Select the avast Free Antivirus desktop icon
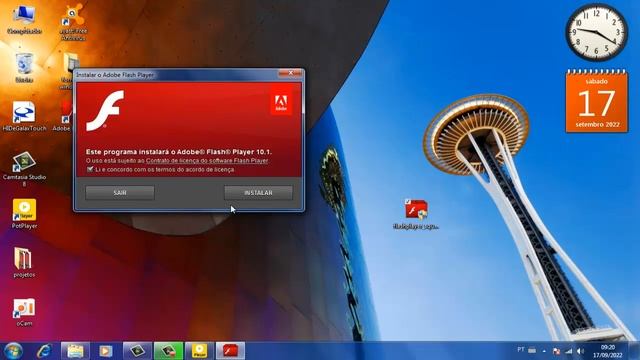640x360 pixels. pos(73,22)
